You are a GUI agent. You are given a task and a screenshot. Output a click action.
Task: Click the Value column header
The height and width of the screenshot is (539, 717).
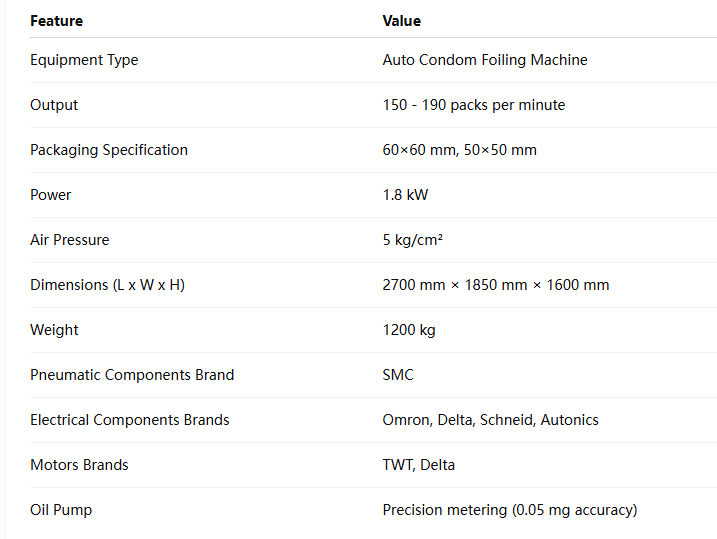[401, 21]
